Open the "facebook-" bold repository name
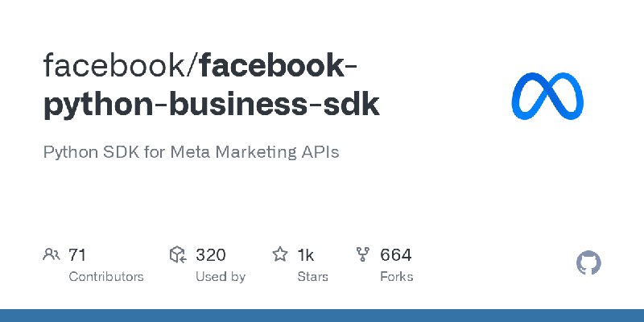This screenshot has width=644, height=322. (278, 66)
